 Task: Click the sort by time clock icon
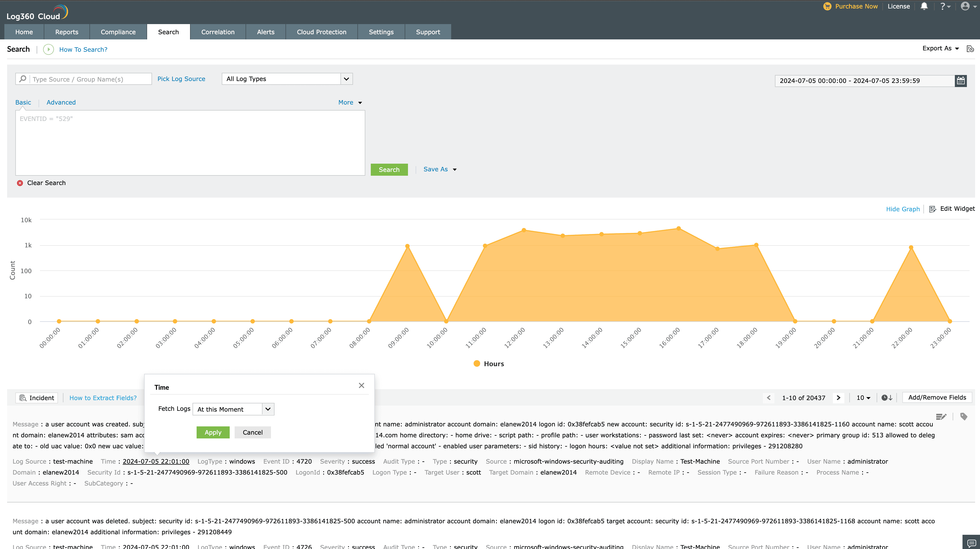tap(887, 398)
